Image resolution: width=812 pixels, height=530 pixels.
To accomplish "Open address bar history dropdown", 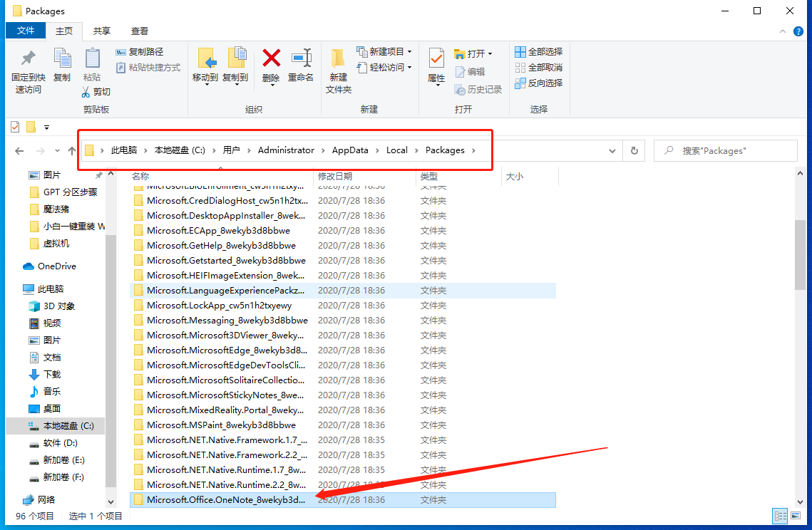I will coord(612,150).
